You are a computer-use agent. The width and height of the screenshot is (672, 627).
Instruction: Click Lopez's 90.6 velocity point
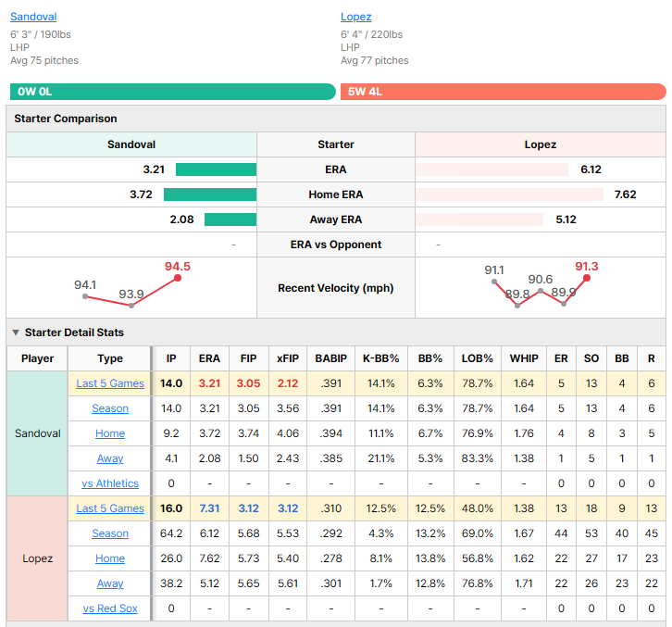[541, 291]
